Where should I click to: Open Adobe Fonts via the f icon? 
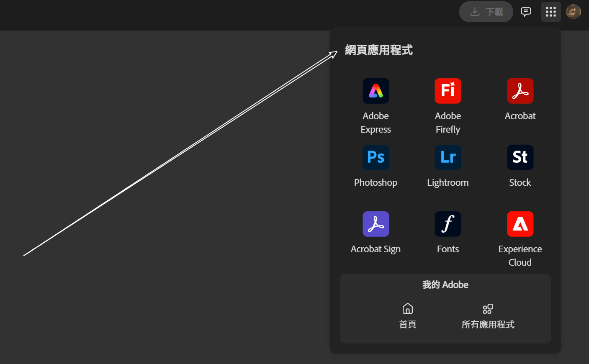[x=448, y=224]
